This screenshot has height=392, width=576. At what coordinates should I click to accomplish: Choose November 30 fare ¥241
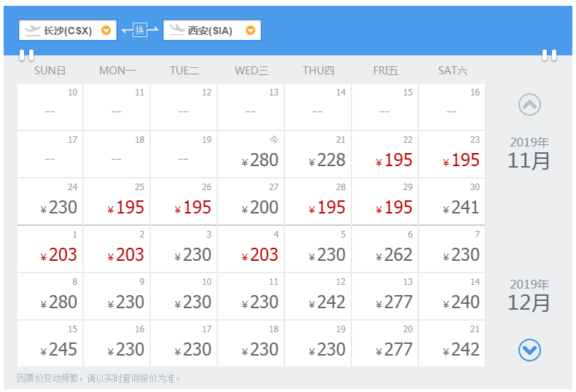coord(452,201)
